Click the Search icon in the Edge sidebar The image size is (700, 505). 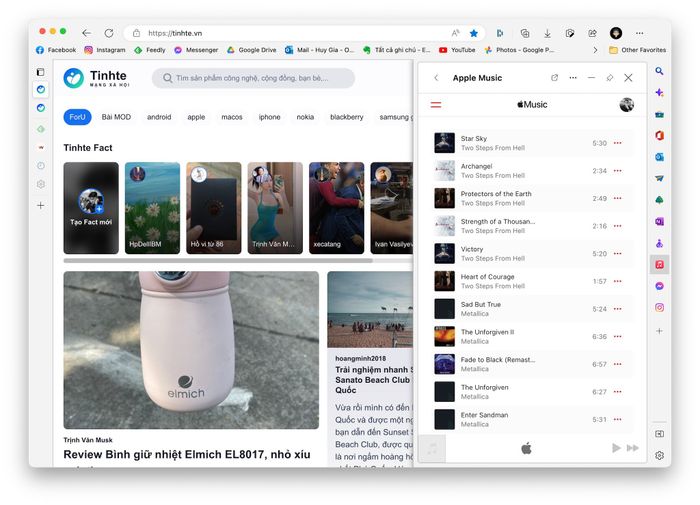[x=660, y=72]
